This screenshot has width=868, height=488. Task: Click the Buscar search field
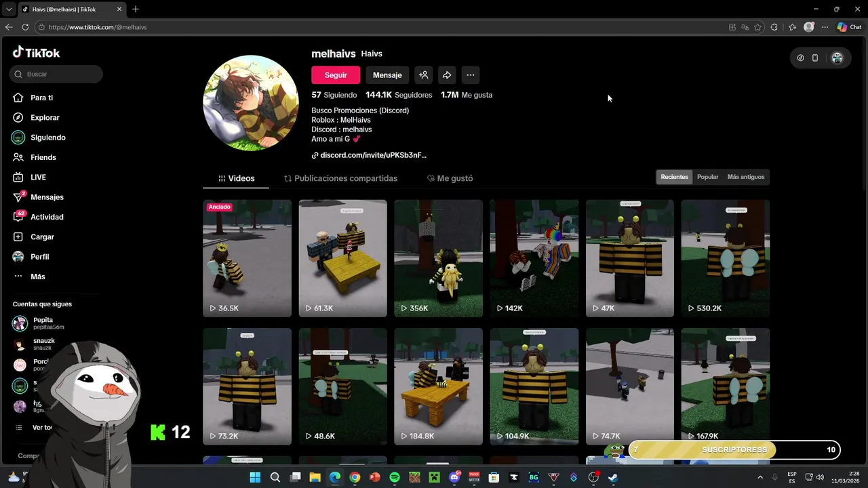[56, 74]
